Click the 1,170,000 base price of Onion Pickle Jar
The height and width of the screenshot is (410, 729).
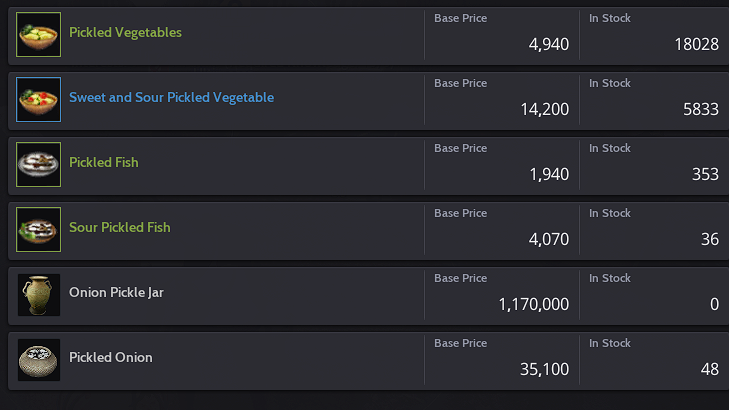point(534,305)
